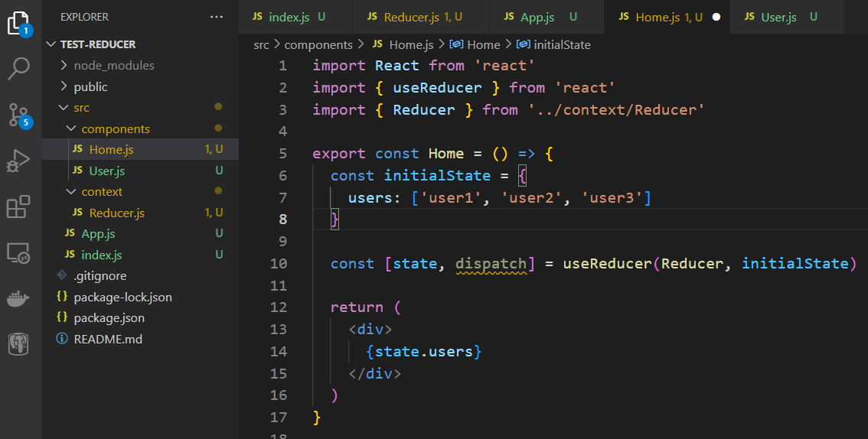Click line number 10 in gutter

[x=279, y=263]
